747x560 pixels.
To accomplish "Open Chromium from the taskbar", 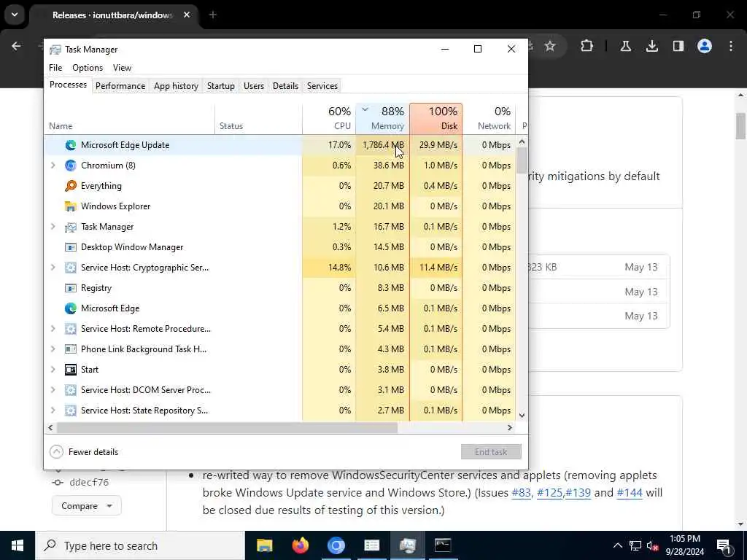I will pos(336,545).
